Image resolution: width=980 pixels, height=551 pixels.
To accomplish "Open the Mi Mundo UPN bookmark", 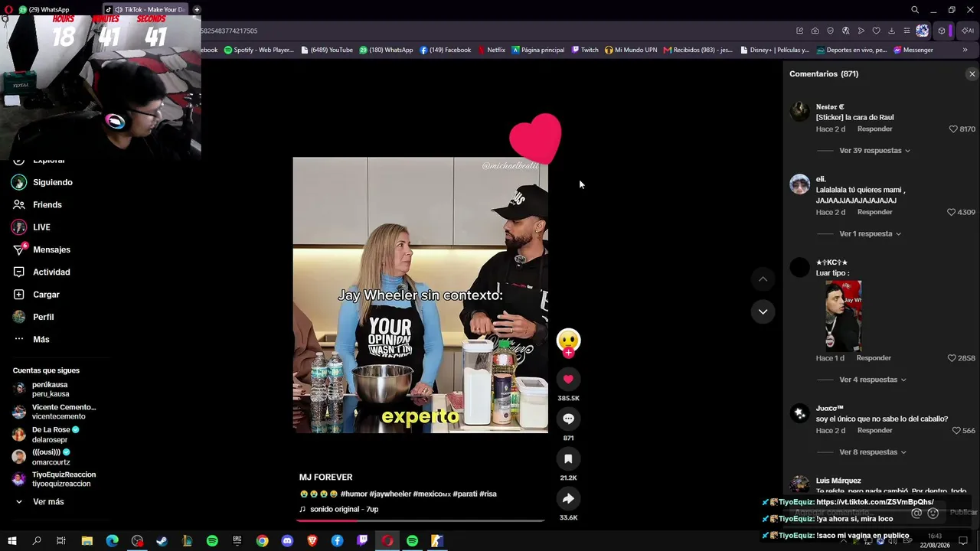I will coord(631,51).
